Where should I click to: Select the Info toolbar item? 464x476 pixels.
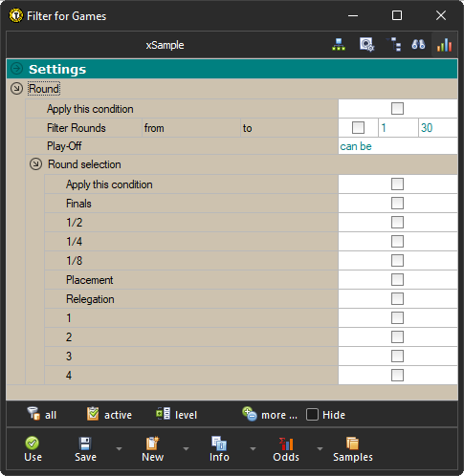pos(219,449)
